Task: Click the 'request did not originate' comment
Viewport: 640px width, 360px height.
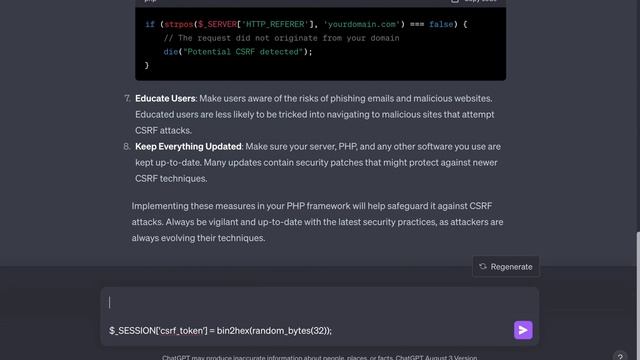Action: coord(281,38)
